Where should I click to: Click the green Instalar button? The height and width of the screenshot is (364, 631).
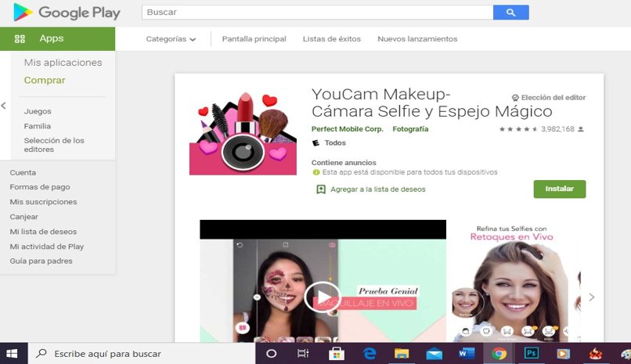[559, 189]
